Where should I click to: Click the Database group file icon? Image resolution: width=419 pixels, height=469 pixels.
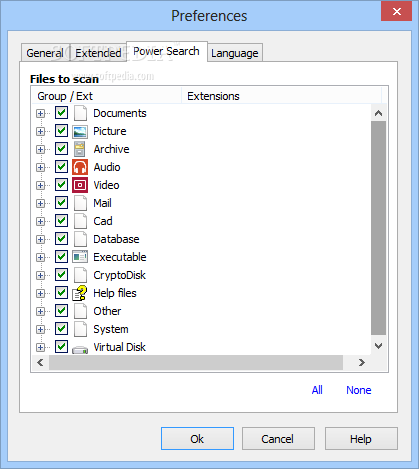coord(80,239)
